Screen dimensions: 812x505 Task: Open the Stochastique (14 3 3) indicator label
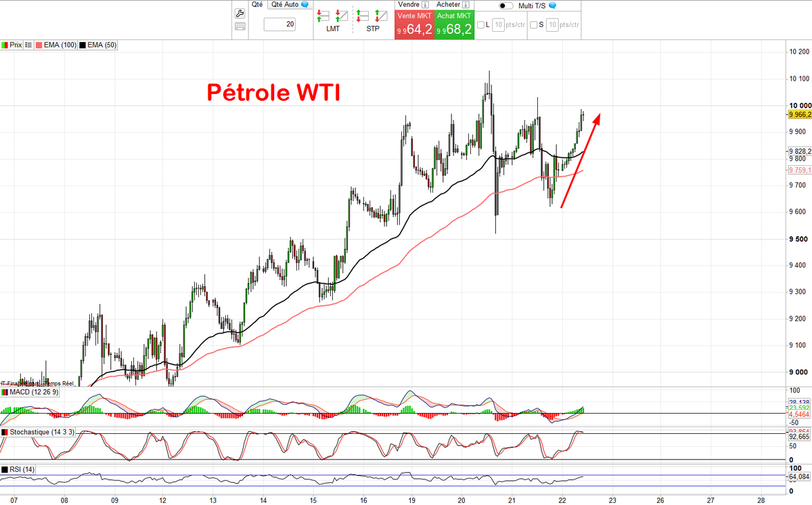pyautogui.click(x=43, y=432)
